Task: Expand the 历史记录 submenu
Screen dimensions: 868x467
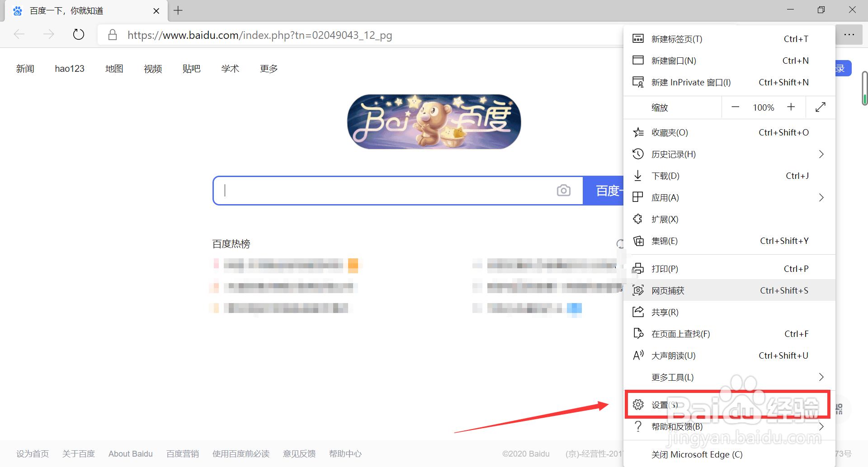Action: (x=821, y=154)
